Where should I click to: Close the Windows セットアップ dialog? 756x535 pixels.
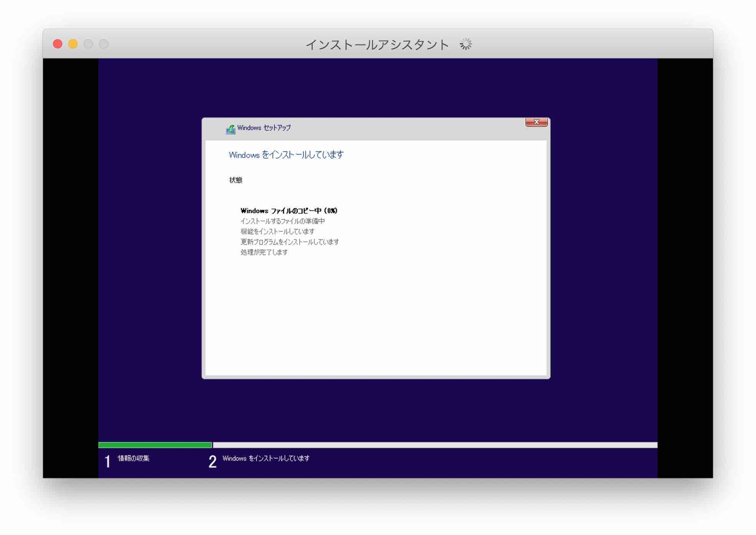536,122
